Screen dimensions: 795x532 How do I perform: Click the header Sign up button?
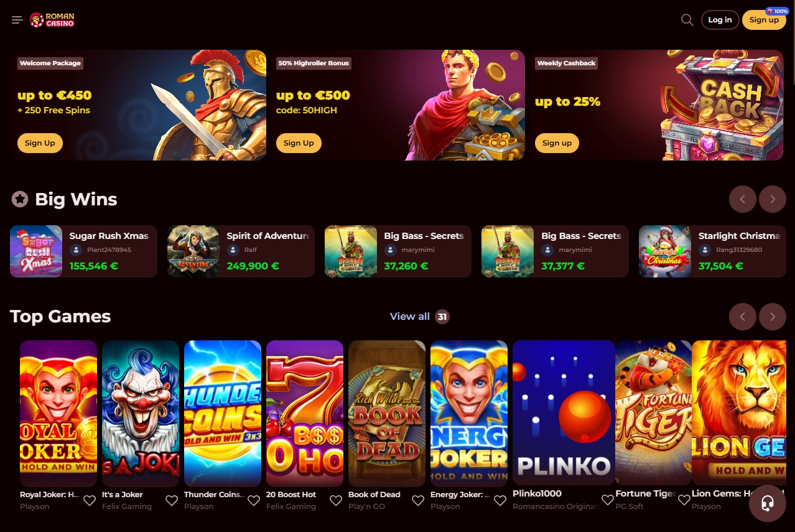pos(764,20)
